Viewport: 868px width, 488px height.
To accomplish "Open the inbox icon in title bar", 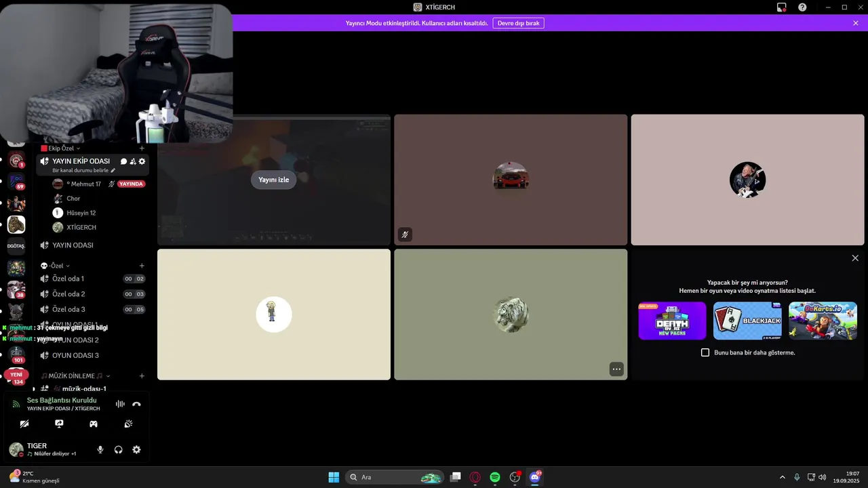I will 782,7.
